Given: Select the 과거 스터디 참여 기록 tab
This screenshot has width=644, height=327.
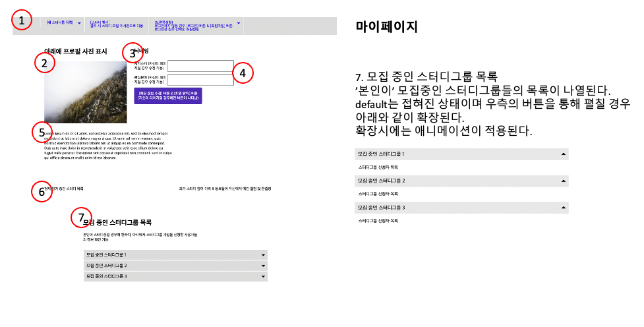Looking at the screenshot, I should pos(225,189).
